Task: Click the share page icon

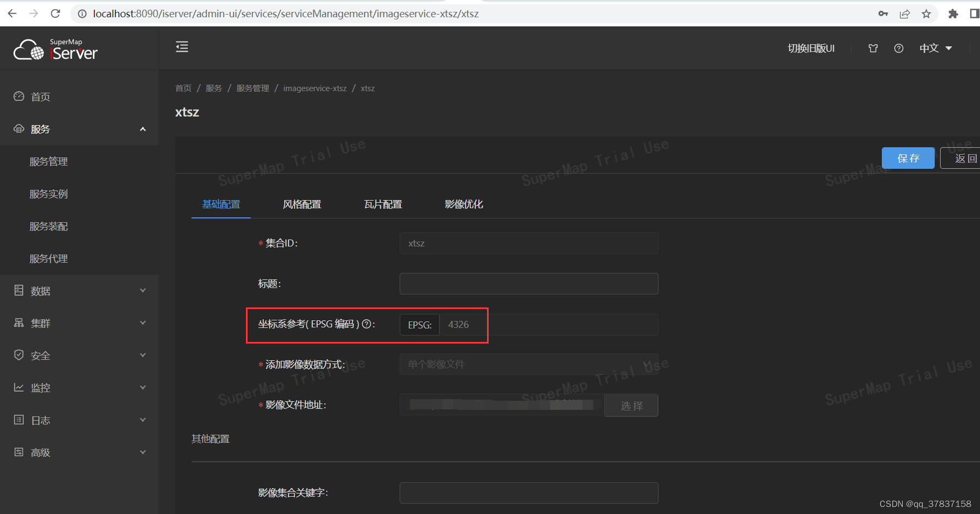Action: click(904, 14)
